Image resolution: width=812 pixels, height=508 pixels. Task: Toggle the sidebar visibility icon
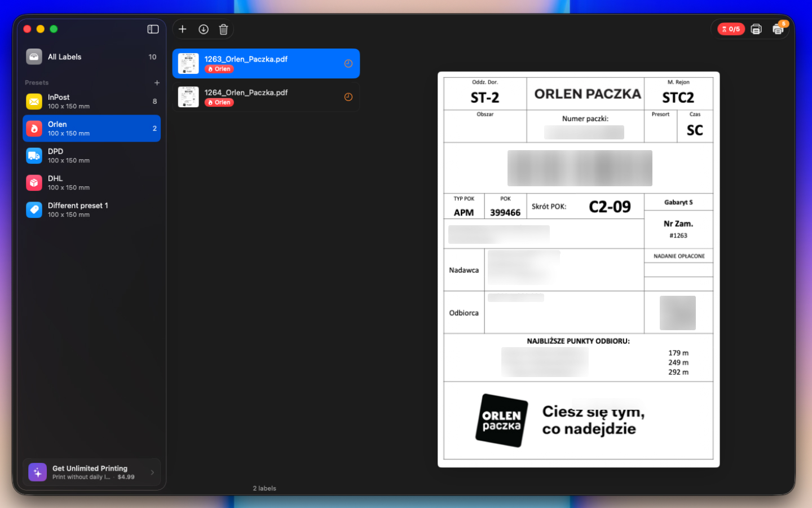coord(153,29)
